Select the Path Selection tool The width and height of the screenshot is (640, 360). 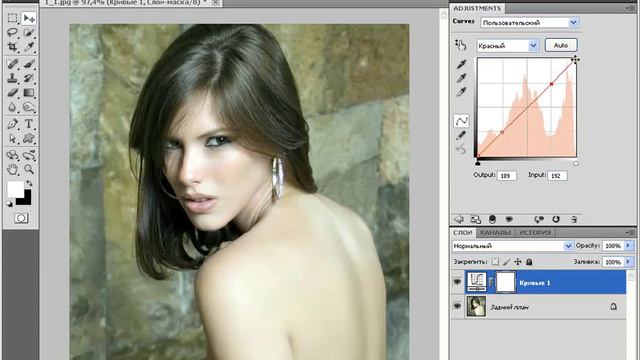tap(13, 138)
